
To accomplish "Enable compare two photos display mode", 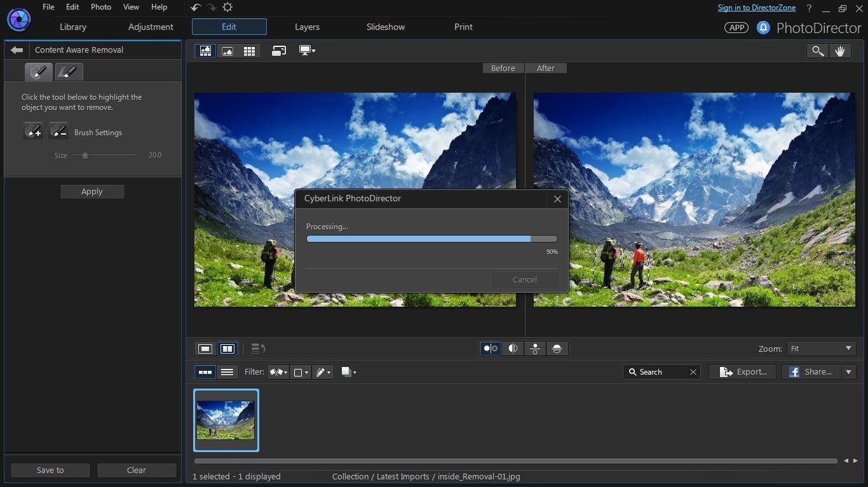I will [x=227, y=349].
